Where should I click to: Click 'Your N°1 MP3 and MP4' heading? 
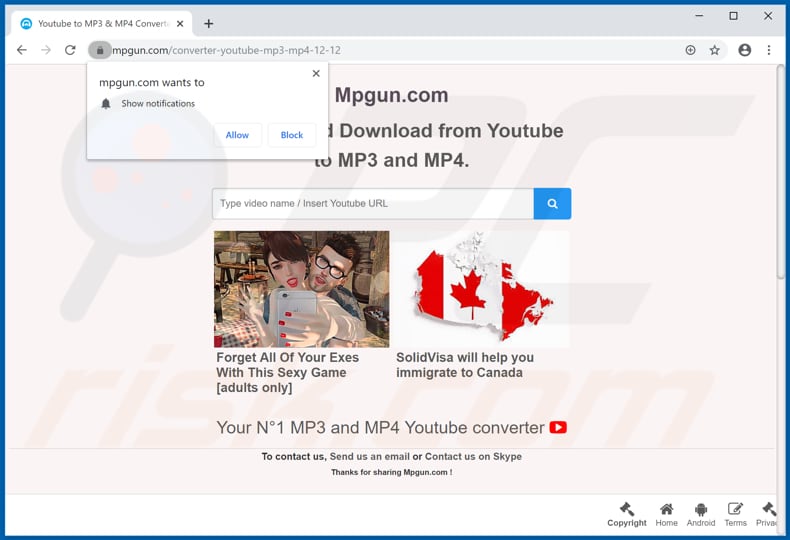[x=380, y=428]
